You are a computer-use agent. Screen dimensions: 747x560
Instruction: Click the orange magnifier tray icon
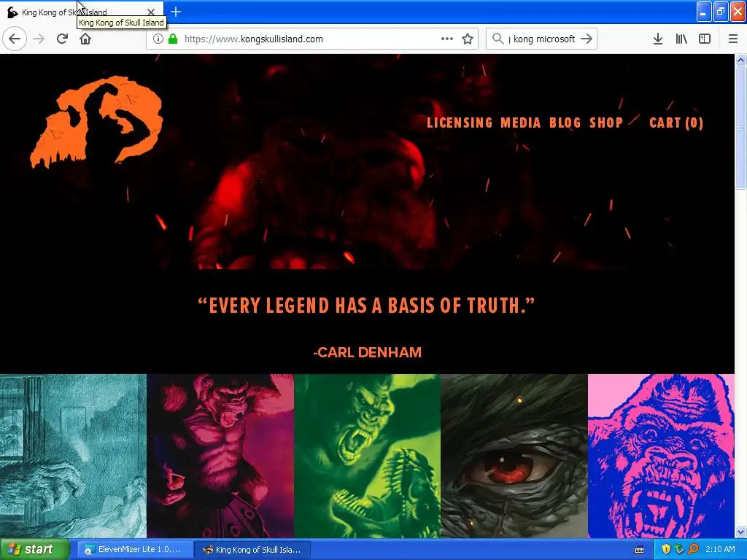tap(694, 550)
